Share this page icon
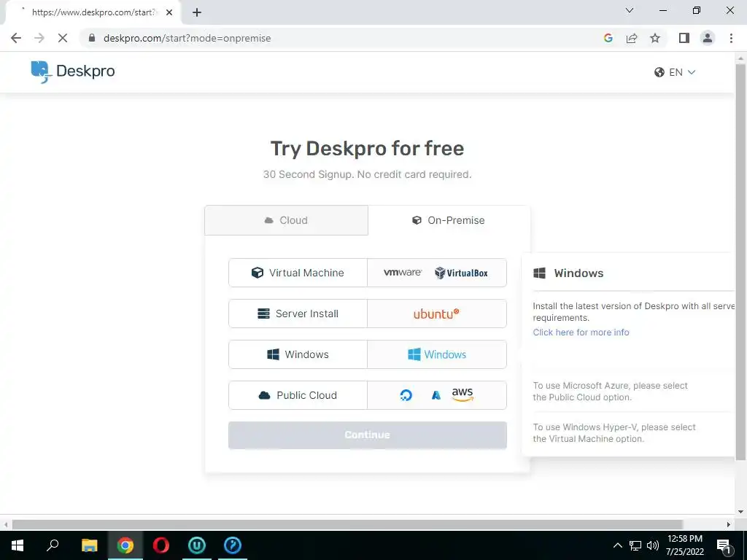The width and height of the screenshot is (747, 560). tap(632, 38)
